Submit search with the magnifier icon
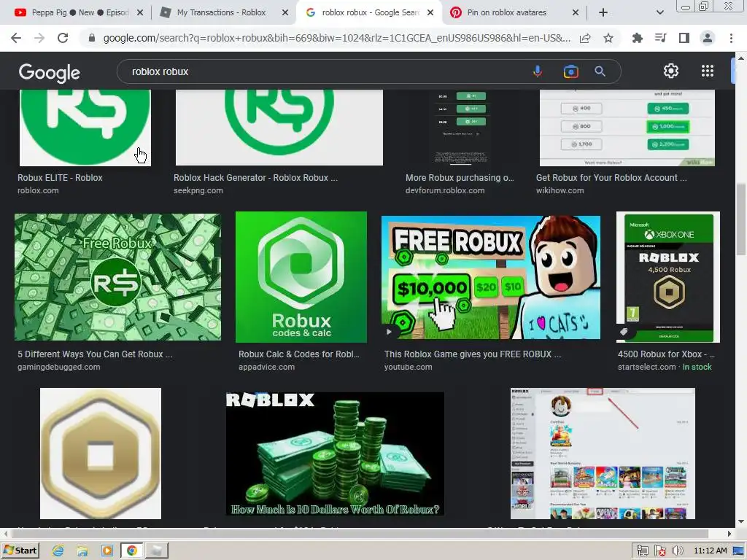Image resolution: width=747 pixels, height=560 pixels. [600, 71]
